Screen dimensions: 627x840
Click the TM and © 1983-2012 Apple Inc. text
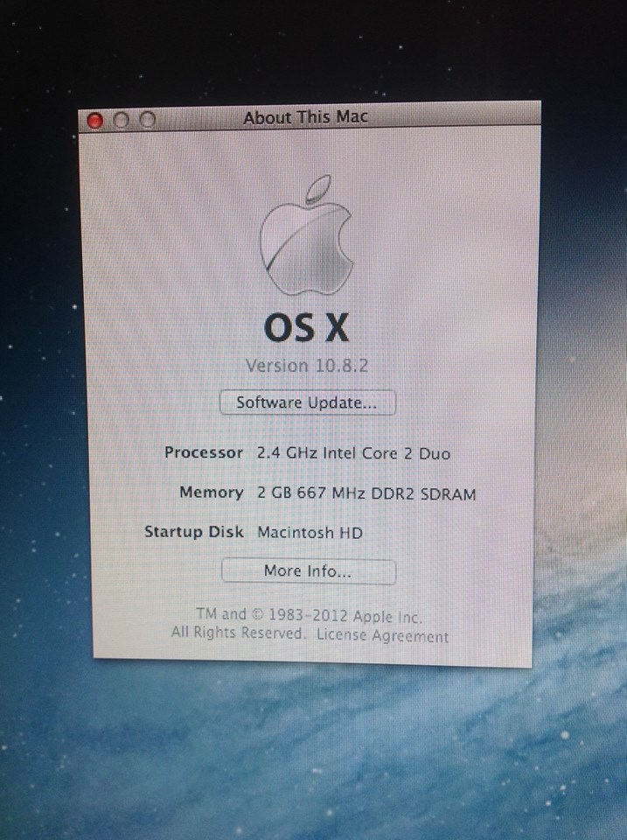click(309, 615)
